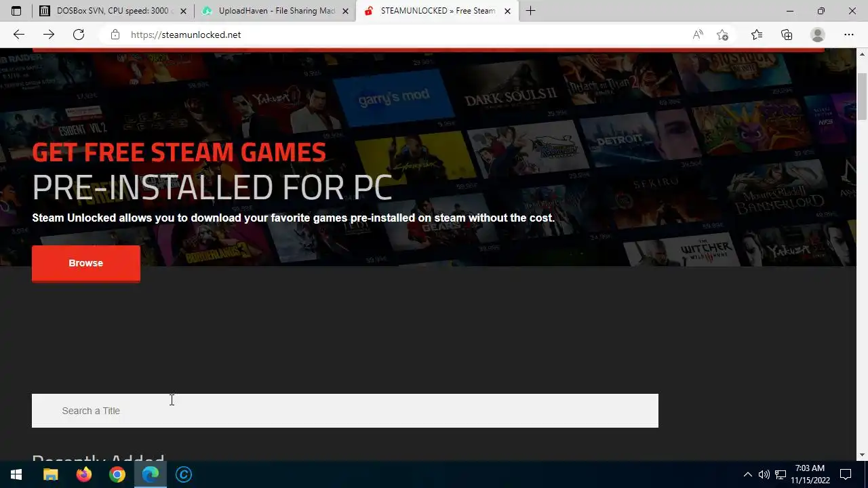Open File Explorer from taskbar

pos(51,474)
